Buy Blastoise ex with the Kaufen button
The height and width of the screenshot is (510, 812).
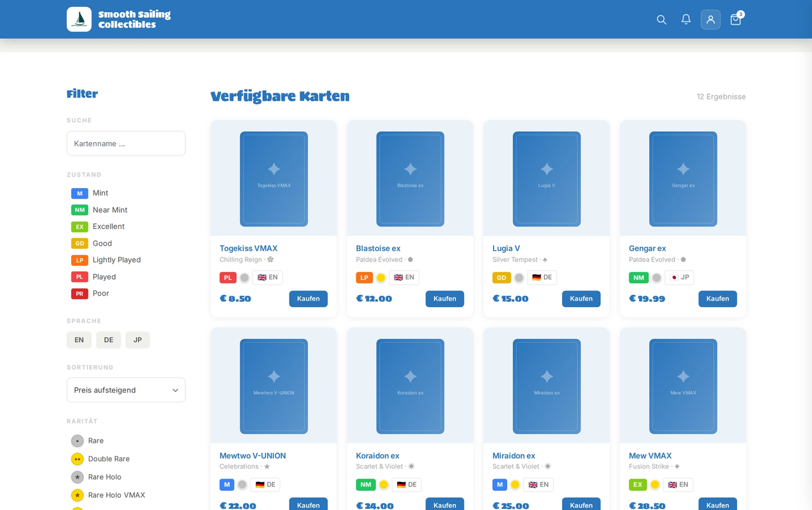pos(445,299)
